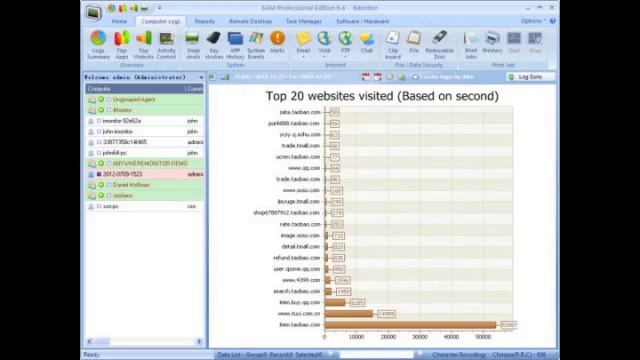Open the File logs icon
Image resolution: width=640 pixels, height=360 pixels.
click(x=414, y=38)
